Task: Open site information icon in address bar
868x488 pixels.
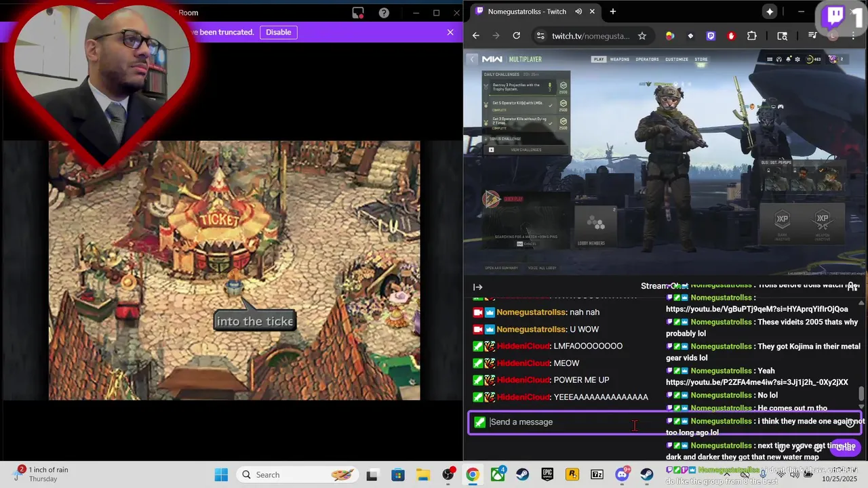Action: tap(540, 36)
